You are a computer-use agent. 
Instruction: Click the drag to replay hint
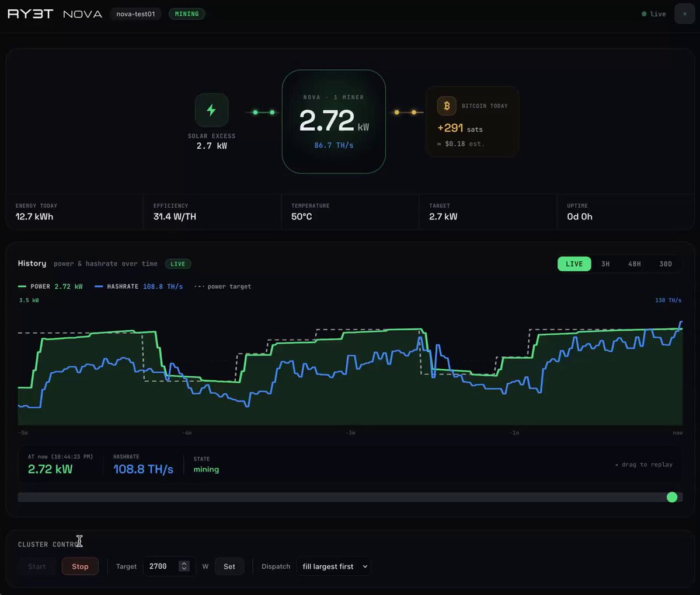pyautogui.click(x=643, y=465)
